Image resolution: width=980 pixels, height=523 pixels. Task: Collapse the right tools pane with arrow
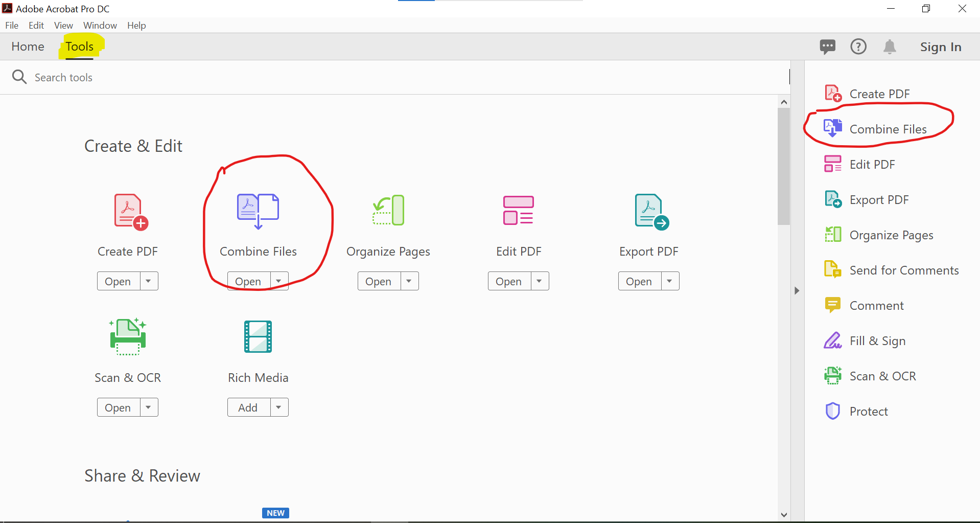tap(797, 290)
